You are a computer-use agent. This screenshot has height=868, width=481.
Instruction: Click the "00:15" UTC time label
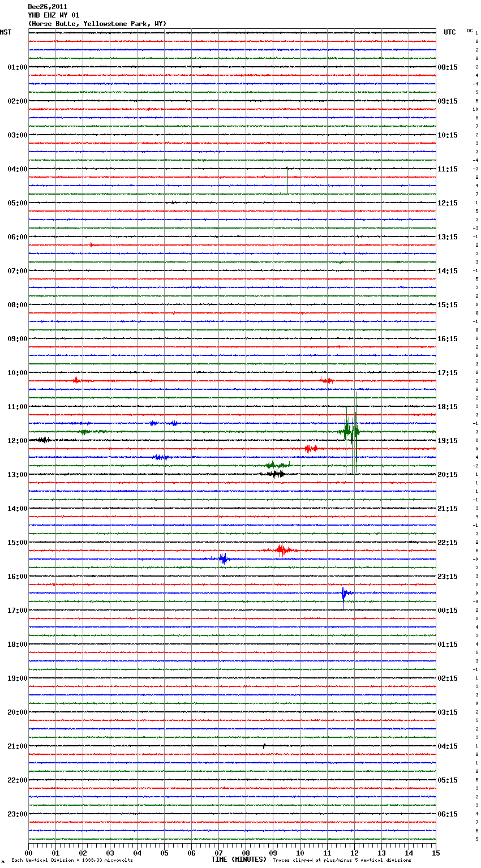(448, 611)
